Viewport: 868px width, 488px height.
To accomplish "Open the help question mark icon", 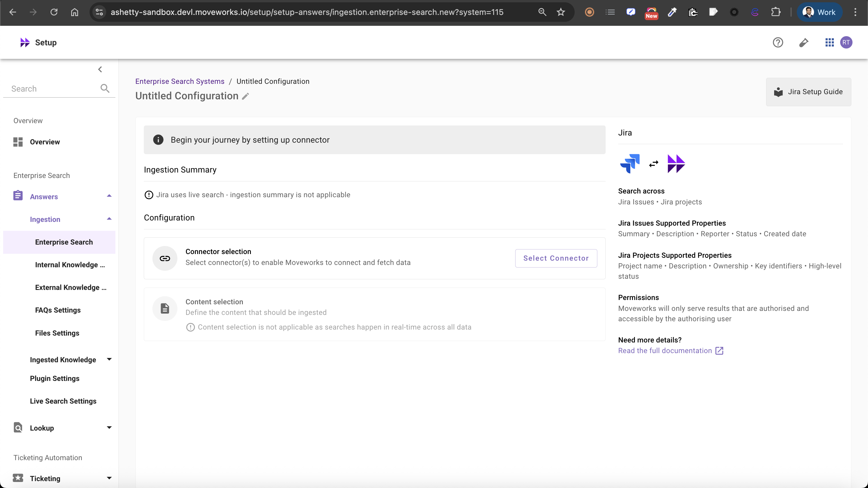I will [x=778, y=42].
